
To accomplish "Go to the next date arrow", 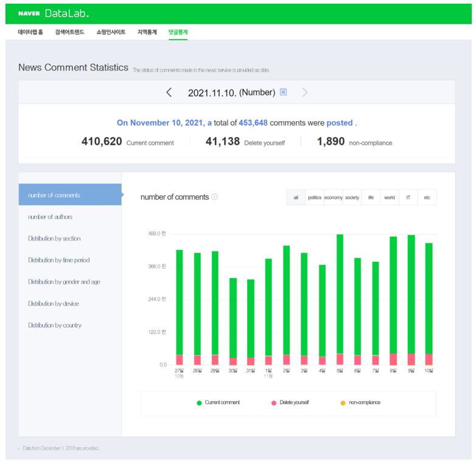I will [305, 93].
